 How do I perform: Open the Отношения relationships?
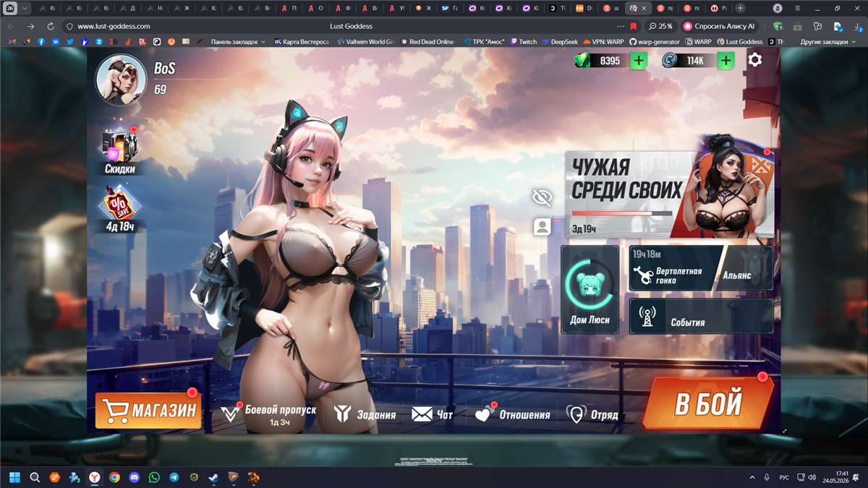pyautogui.click(x=513, y=414)
